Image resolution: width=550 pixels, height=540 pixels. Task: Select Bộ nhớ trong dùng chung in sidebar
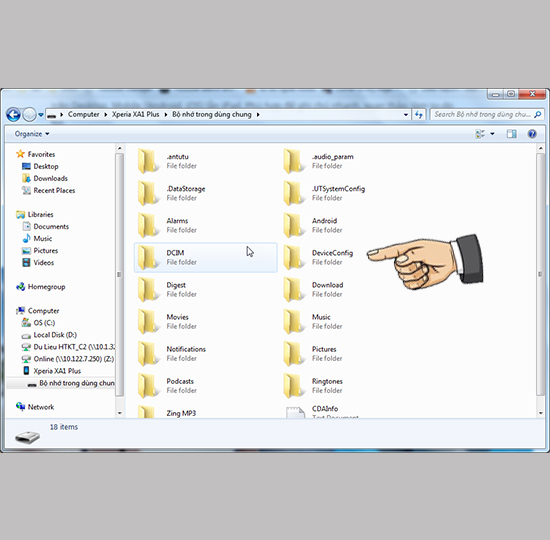(x=77, y=383)
